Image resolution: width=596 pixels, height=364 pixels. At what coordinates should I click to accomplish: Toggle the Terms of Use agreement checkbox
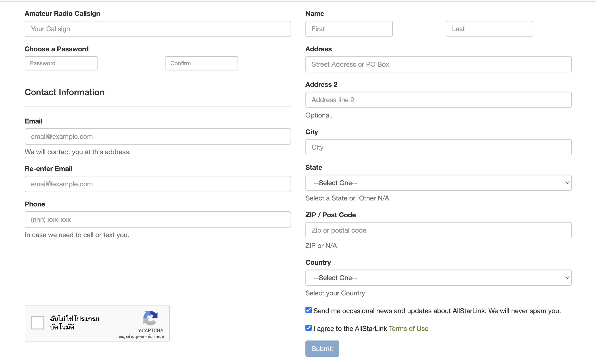click(308, 328)
